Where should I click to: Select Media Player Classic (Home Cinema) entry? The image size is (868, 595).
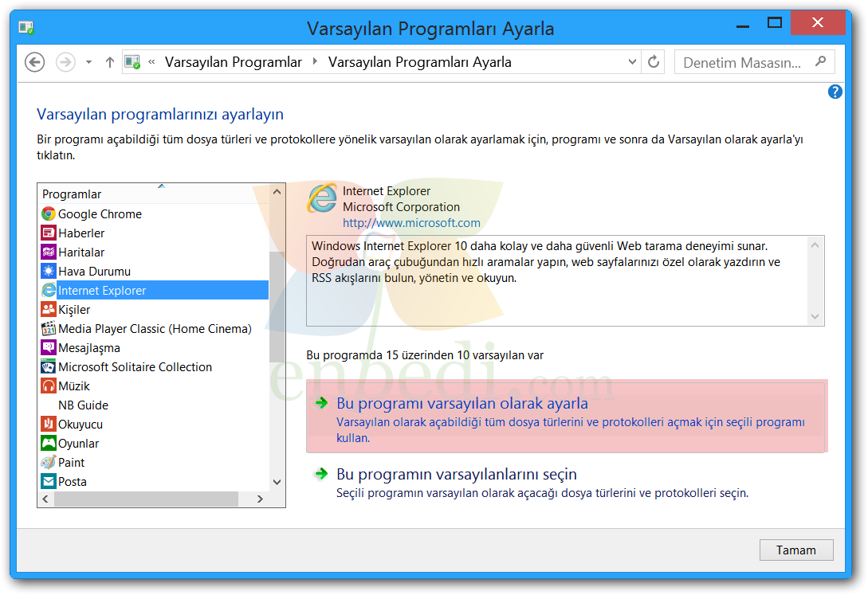[153, 328]
